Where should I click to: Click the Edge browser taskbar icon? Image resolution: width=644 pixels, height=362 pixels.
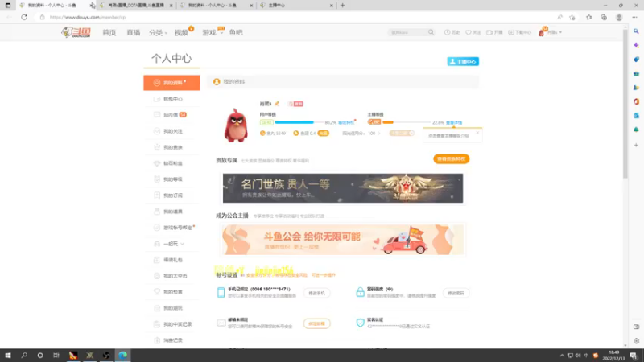[x=122, y=356]
